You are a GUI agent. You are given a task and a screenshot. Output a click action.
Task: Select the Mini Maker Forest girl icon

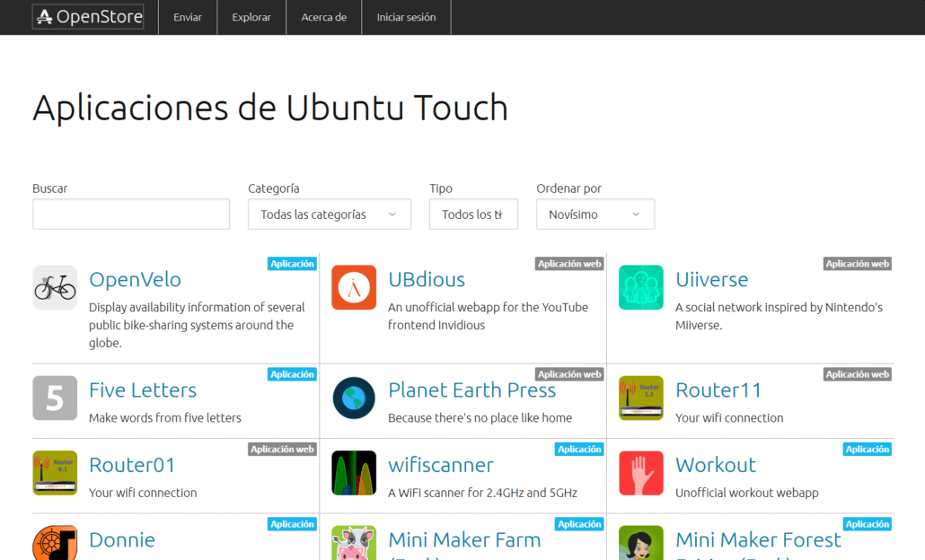click(x=641, y=543)
